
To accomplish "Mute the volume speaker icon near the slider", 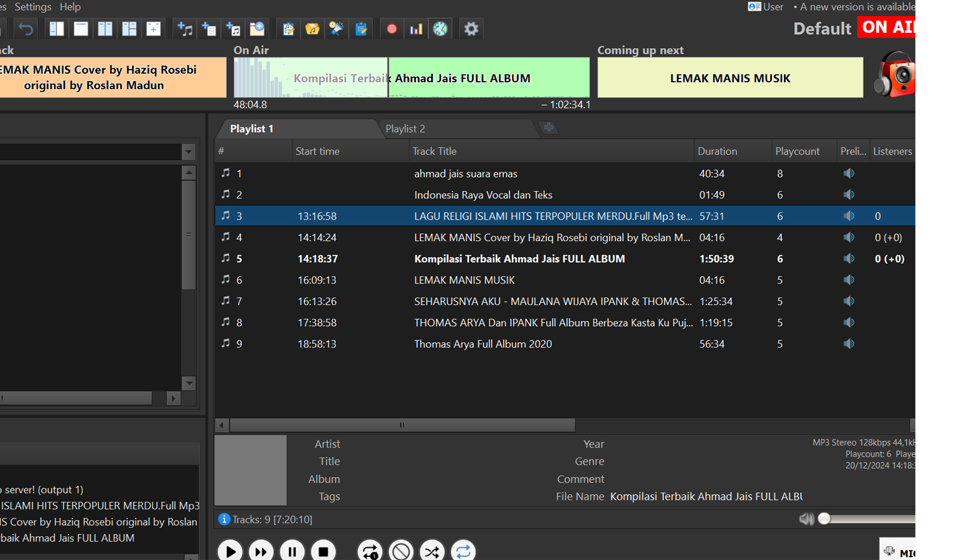I will pos(807,518).
